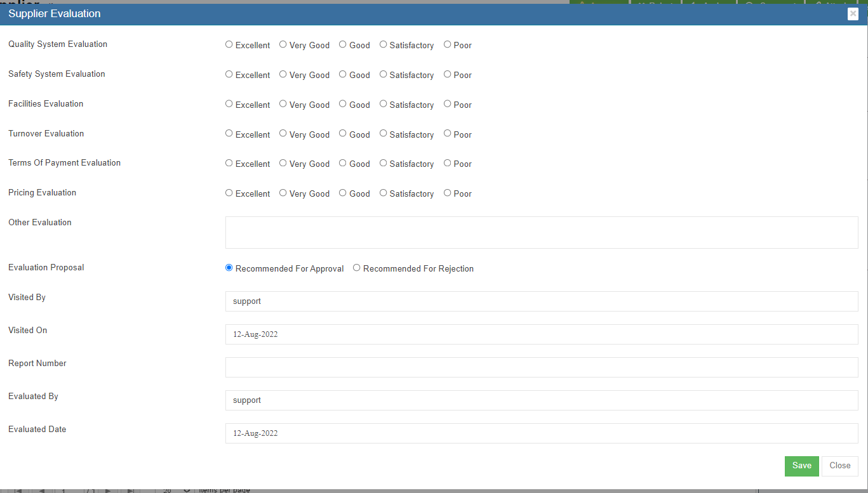868x493 pixels.
Task: Set Turnover Evaluation to Satisfactory
Action: pyautogui.click(x=384, y=134)
